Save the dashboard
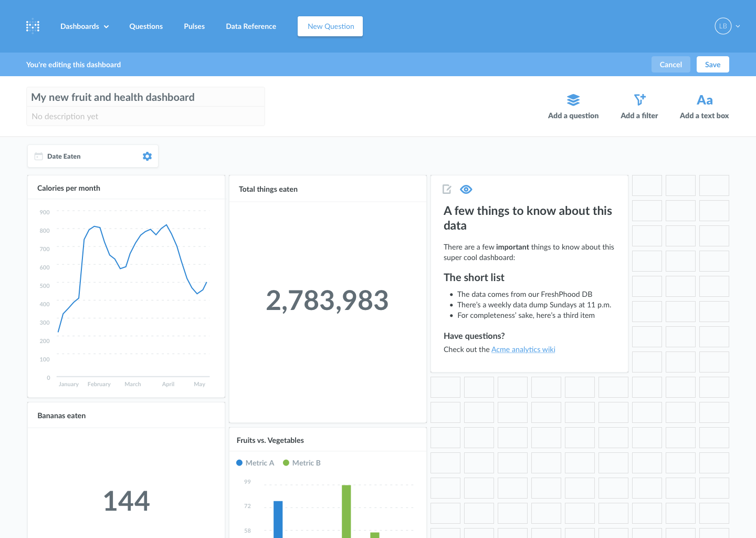This screenshot has height=538, width=756. tap(712, 64)
